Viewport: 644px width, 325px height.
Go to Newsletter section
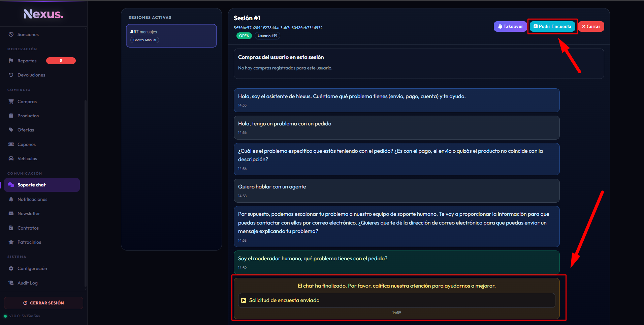(x=42, y=213)
